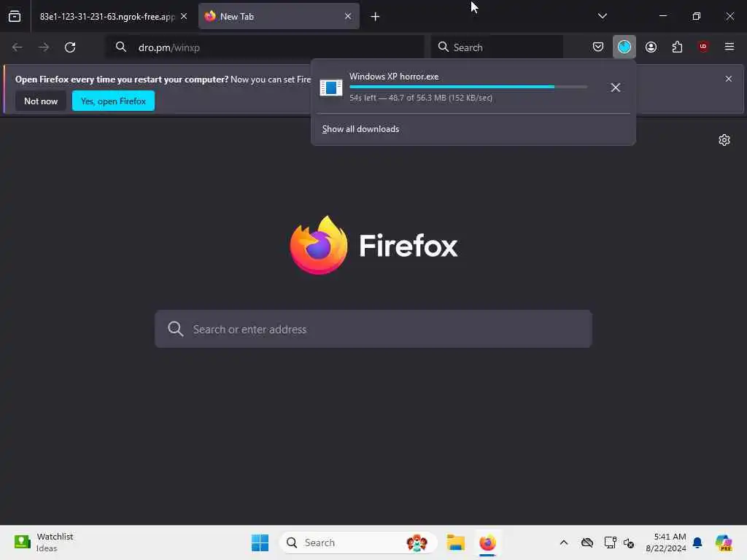This screenshot has width=747, height=560.
Task: Open the Windows Start menu
Action: 260,542
